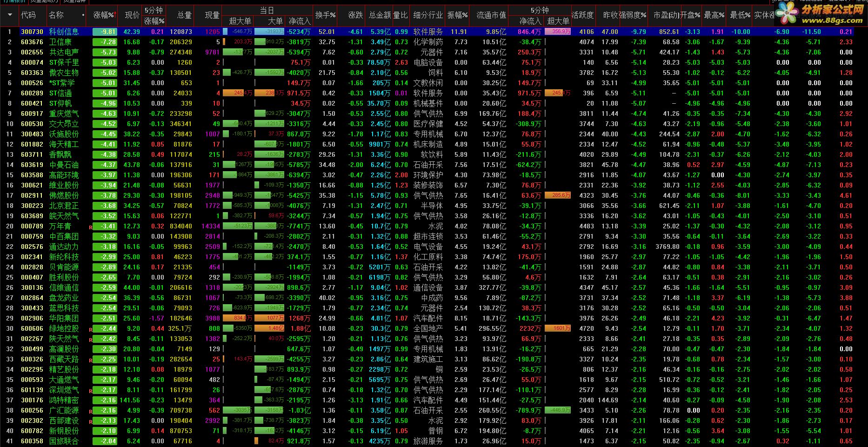Select stock name 信维通信
Viewport: 868px width, 447px height.
(x=64, y=287)
